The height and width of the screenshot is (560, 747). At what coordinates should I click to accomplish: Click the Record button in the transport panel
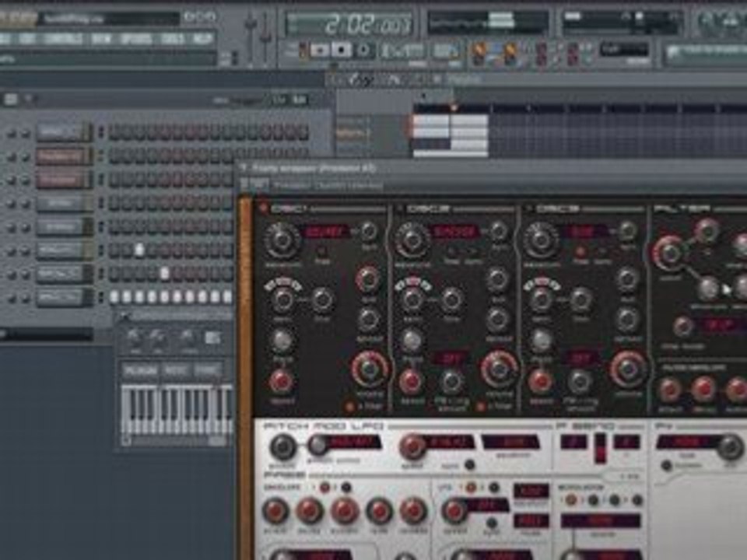(x=363, y=51)
